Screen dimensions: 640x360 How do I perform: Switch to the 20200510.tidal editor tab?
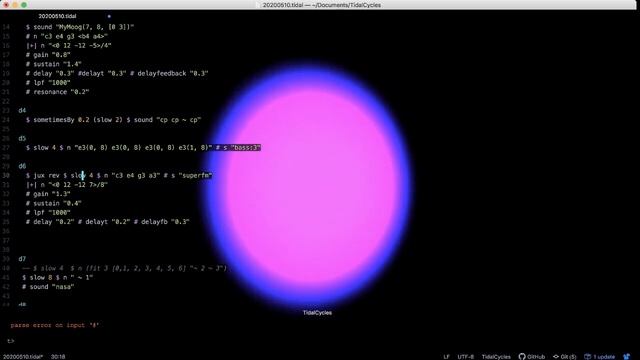57,16
